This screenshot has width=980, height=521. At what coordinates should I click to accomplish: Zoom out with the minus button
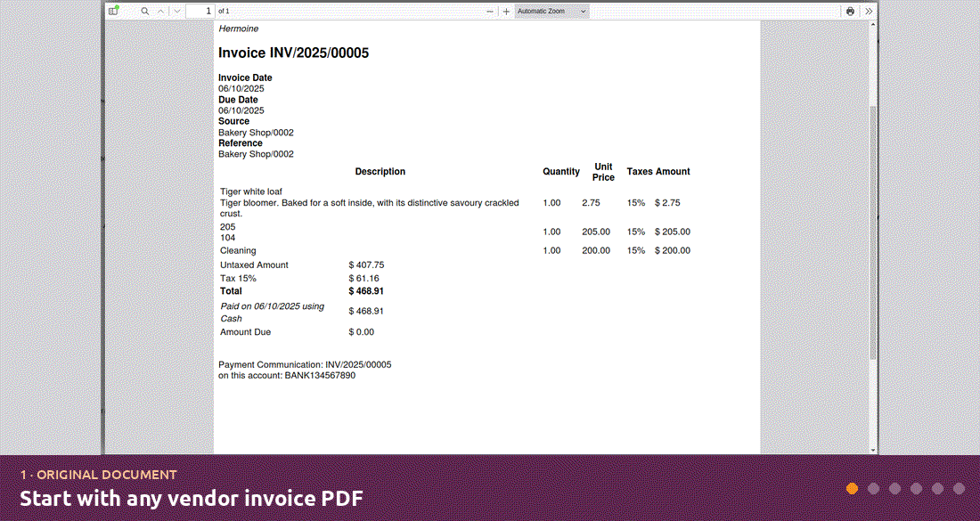[x=489, y=12]
